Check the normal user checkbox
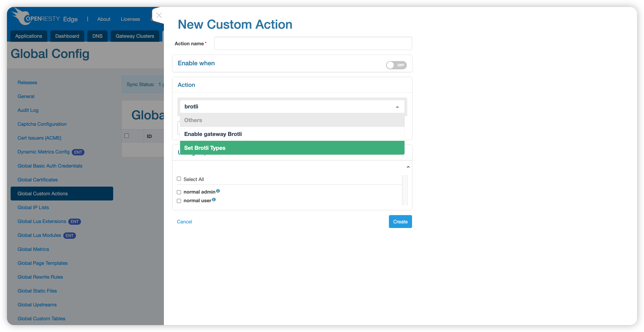The image size is (644, 332). pyautogui.click(x=179, y=201)
